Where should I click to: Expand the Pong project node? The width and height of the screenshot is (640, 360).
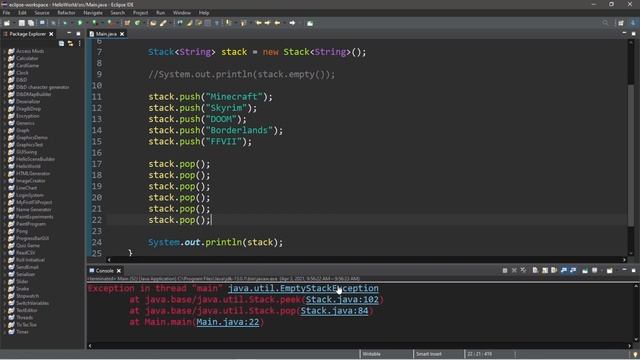click(5, 231)
